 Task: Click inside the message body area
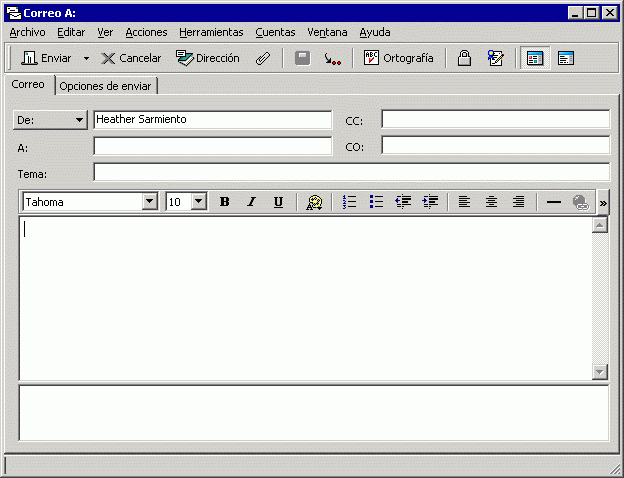coord(306,299)
